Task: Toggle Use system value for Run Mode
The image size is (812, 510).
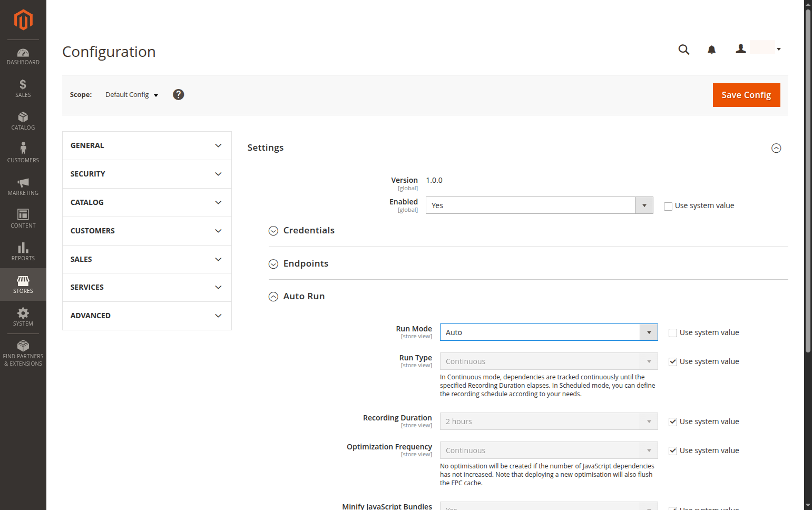Action: pyautogui.click(x=673, y=333)
